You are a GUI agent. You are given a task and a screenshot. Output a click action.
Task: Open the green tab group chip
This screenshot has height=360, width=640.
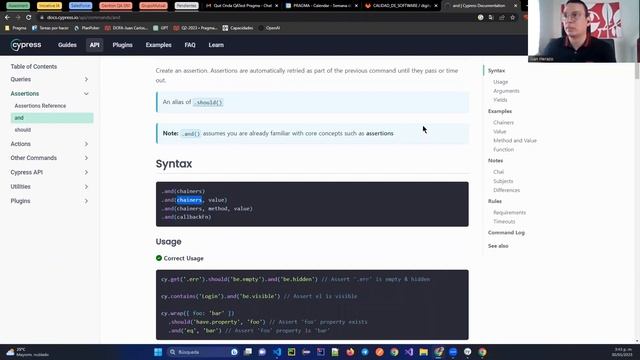[18, 6]
